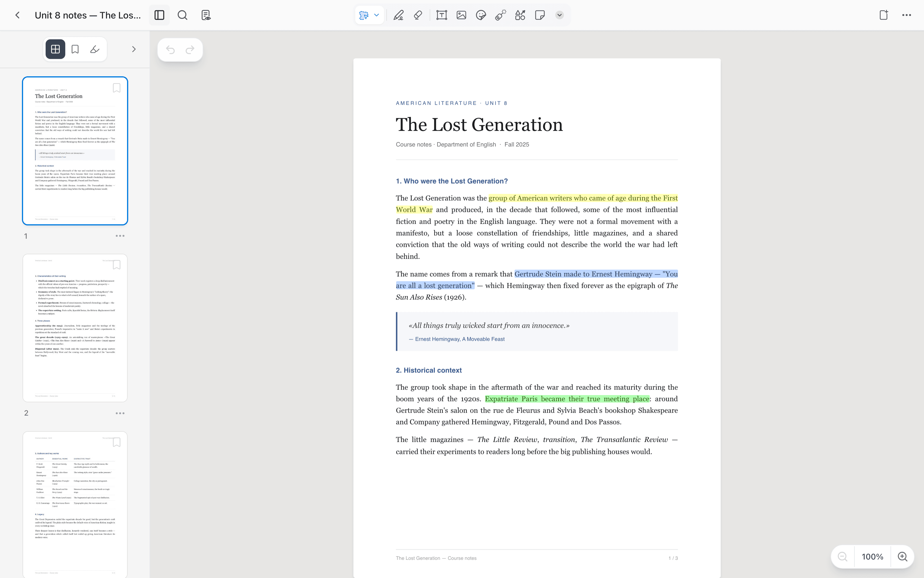Switch to the page thumbnails grid tab
This screenshot has width=924, height=578.
[55, 49]
